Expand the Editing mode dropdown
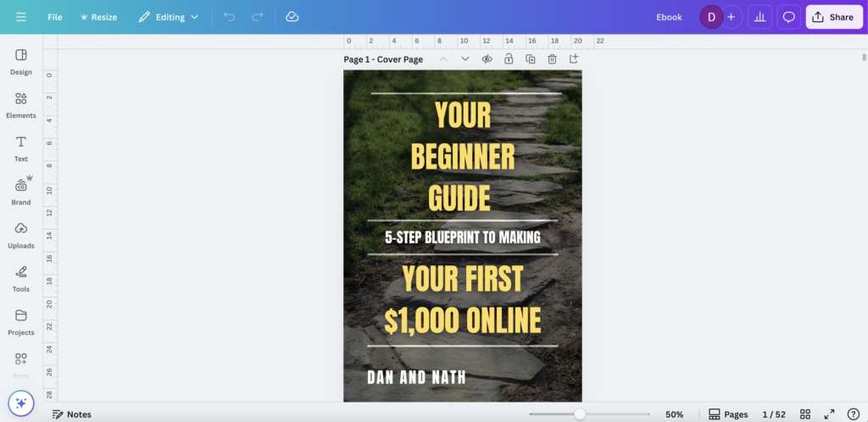 (x=169, y=17)
